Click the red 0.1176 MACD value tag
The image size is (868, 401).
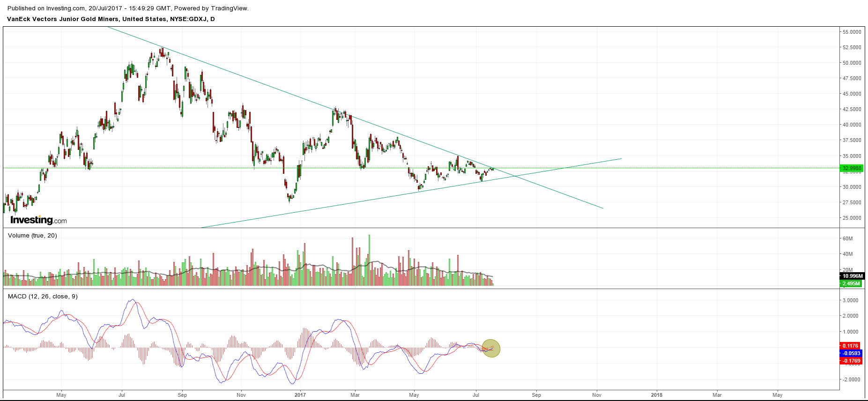[x=851, y=346]
